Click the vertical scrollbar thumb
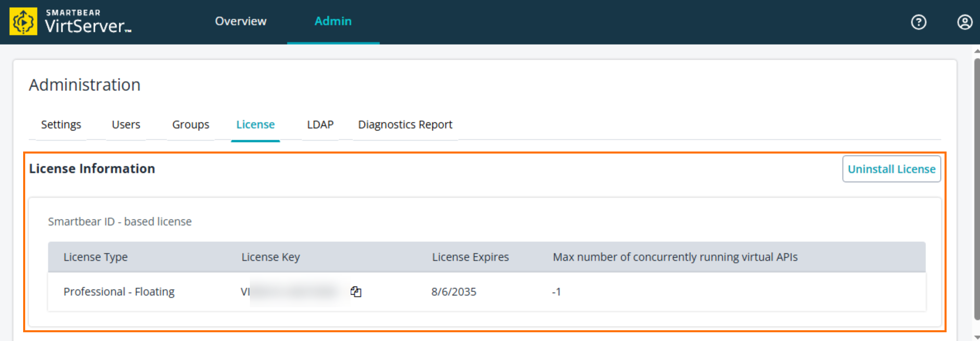The width and height of the screenshot is (980, 341). [x=976, y=189]
